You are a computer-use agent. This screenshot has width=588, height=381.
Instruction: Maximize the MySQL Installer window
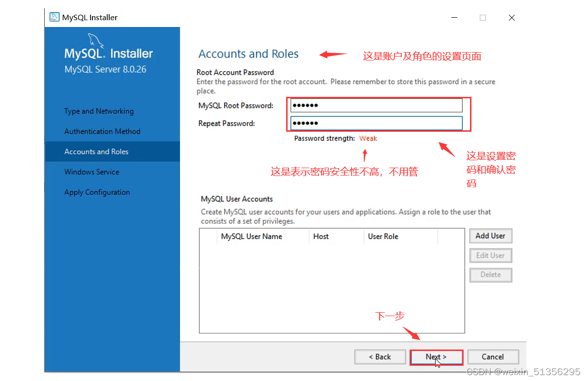click(x=483, y=18)
